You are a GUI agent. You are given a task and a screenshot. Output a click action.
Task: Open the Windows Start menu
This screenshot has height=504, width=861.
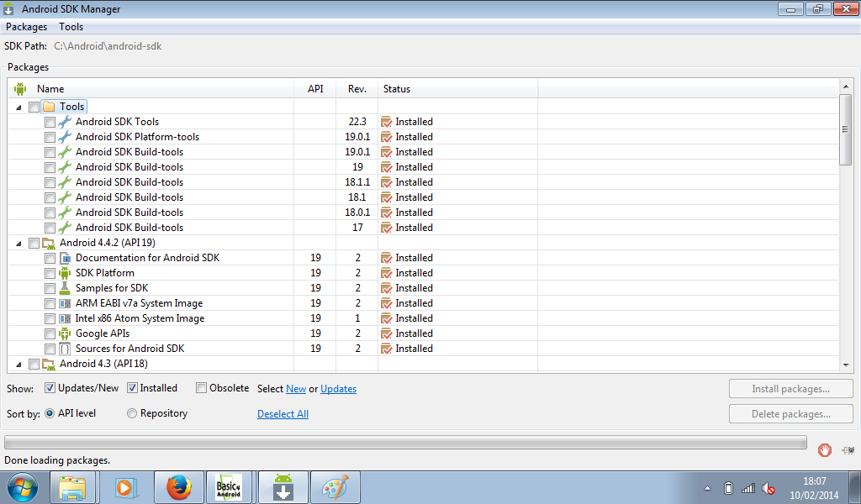point(22,487)
